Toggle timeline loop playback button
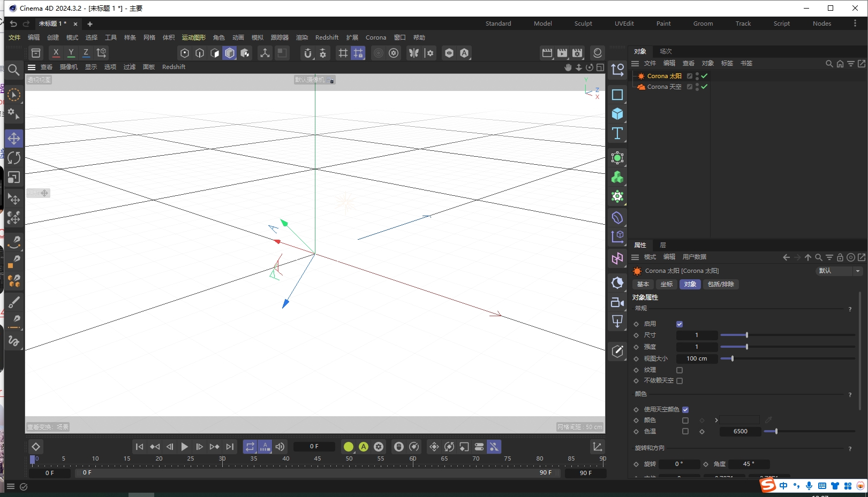868x497 pixels. (x=250, y=447)
